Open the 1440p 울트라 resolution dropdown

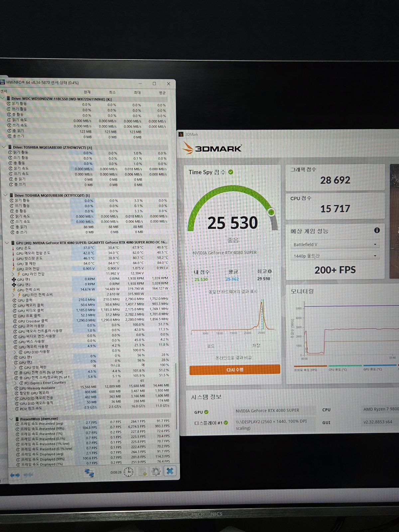tap(335, 256)
